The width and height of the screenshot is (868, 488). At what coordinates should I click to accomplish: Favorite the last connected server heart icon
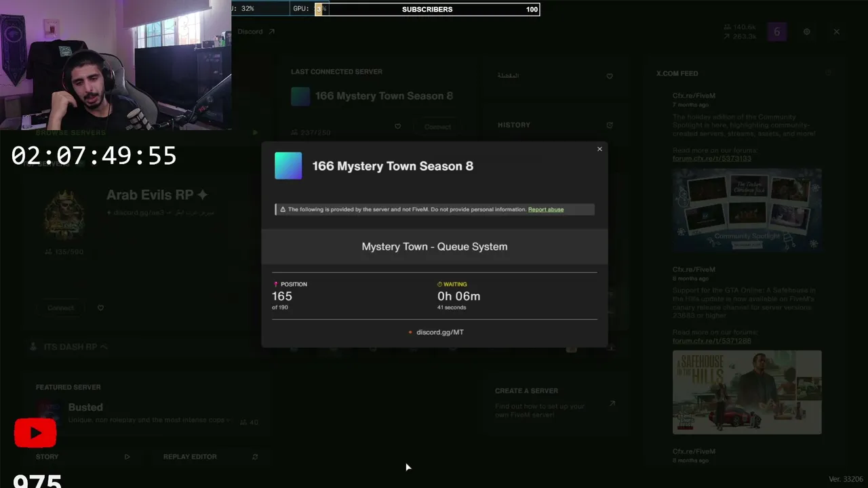(x=397, y=126)
